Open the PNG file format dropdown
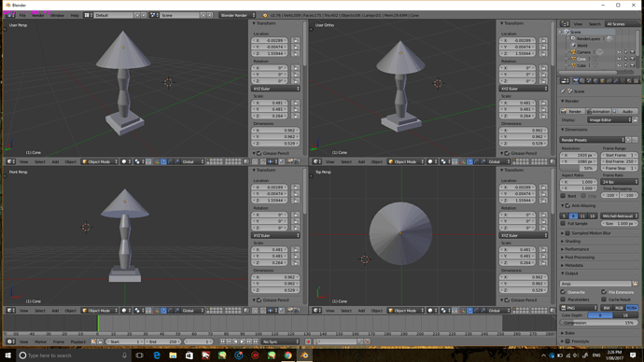644x362 pixels. [579, 307]
